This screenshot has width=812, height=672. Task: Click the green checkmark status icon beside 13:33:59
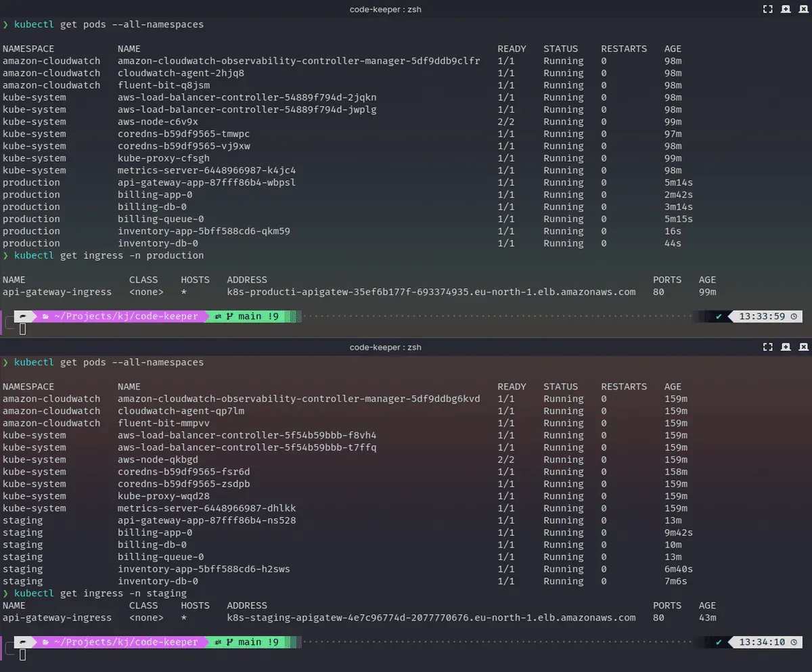coord(719,316)
